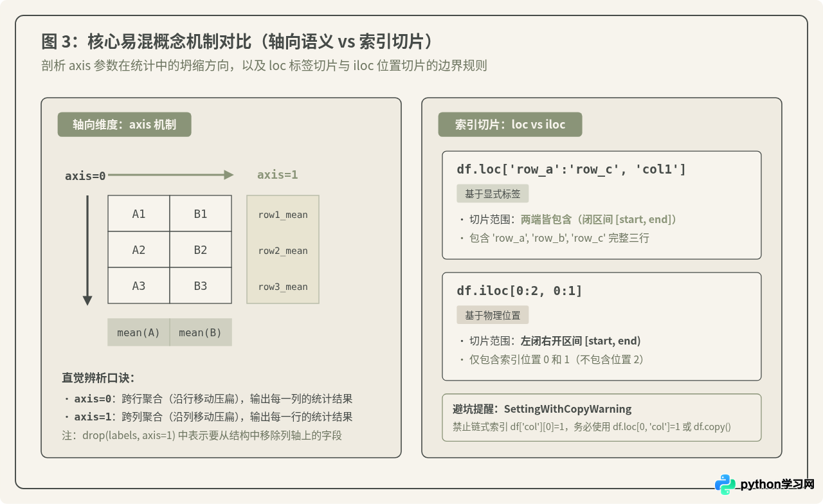The width and height of the screenshot is (823, 504).
Task: Click the Python logo icon
Action: click(x=725, y=485)
